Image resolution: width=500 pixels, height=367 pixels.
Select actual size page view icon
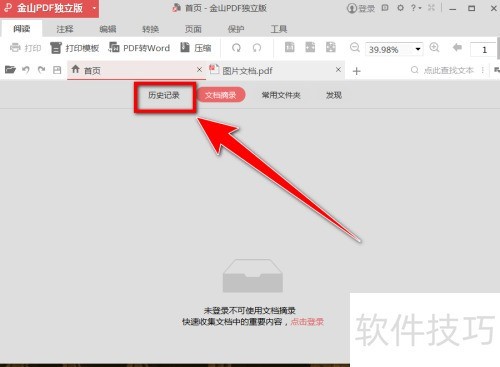[290, 47]
